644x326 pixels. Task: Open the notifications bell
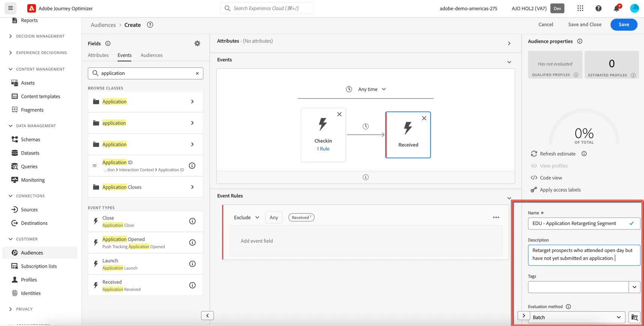pyautogui.click(x=616, y=8)
